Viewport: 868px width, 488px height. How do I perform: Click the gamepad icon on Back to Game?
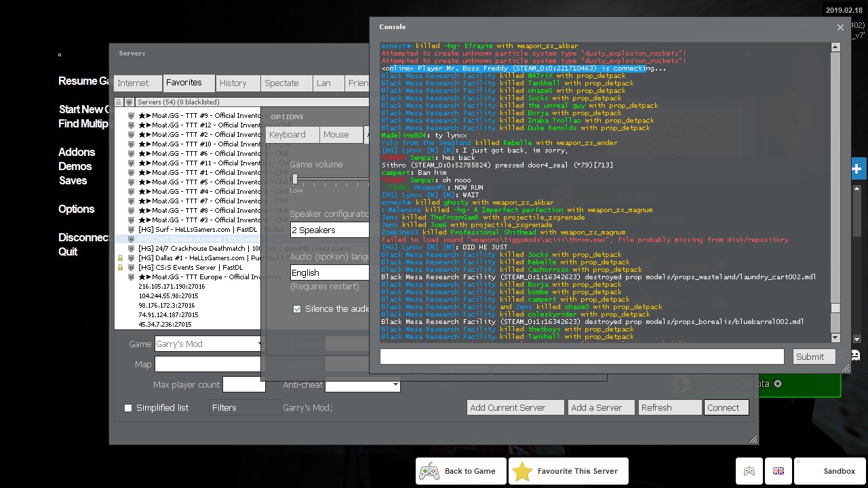[429, 472]
